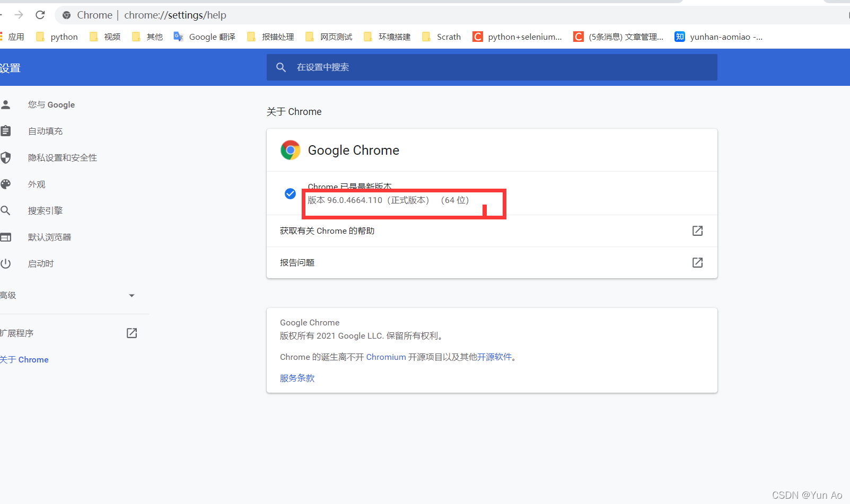
Task: Open the Chromium project link
Action: 386,357
